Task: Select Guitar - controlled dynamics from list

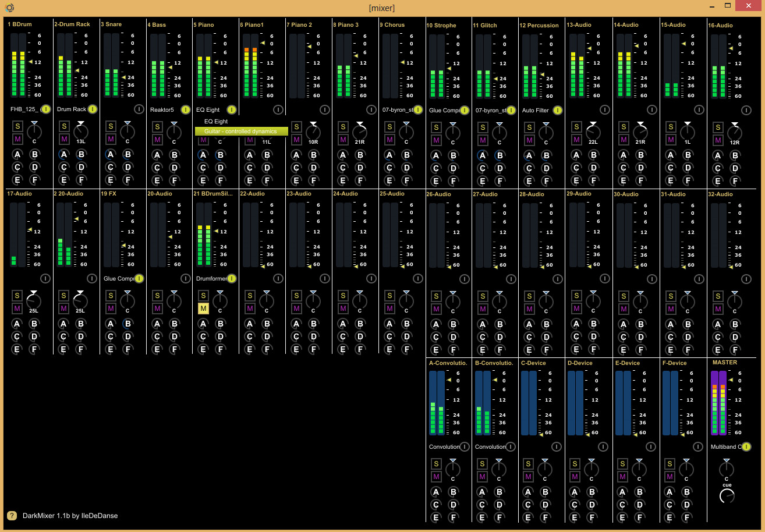Action: 241,132
